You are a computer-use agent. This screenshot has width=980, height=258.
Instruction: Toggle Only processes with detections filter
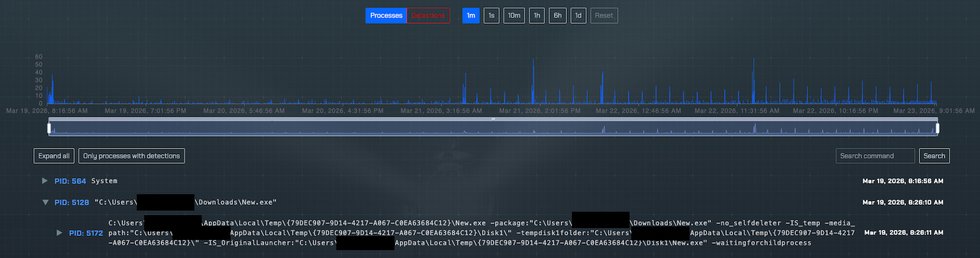coord(131,156)
